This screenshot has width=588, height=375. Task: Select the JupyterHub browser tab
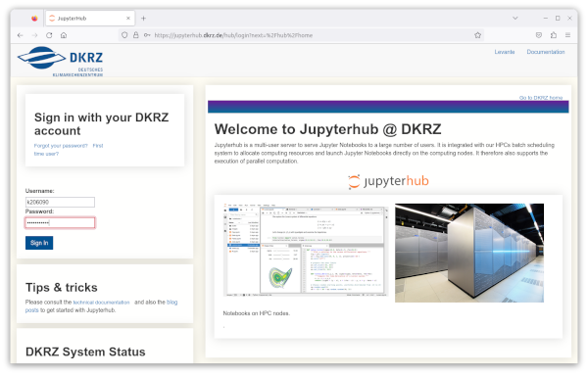point(90,18)
